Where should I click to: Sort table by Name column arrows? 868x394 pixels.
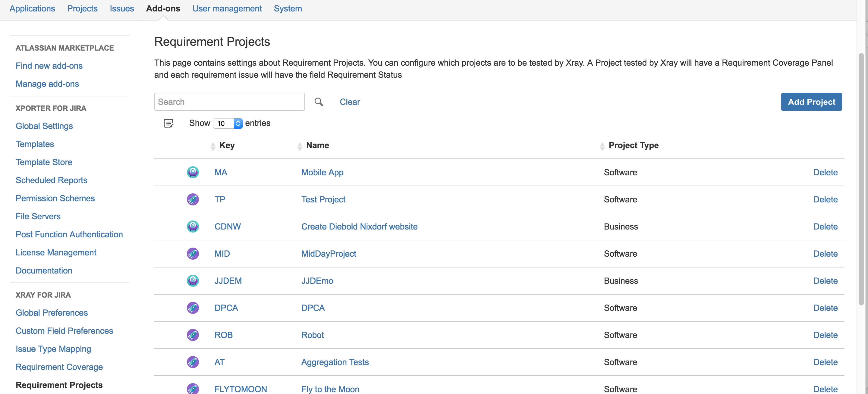click(x=300, y=146)
